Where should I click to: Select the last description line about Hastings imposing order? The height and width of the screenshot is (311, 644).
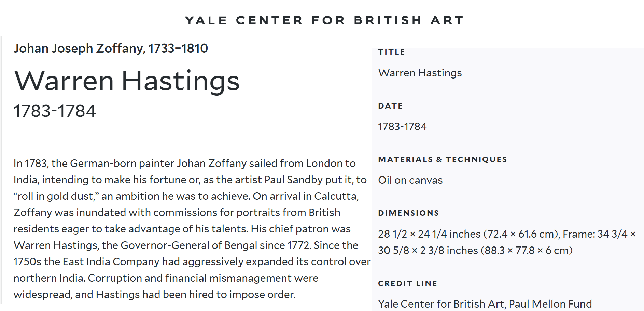[x=155, y=295]
